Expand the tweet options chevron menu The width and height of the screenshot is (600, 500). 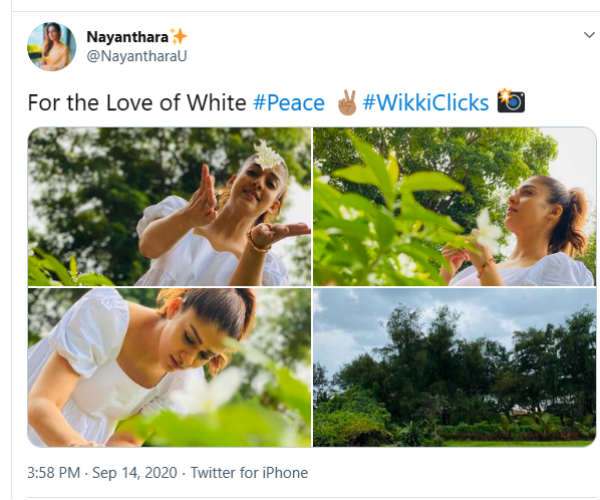coord(589,35)
